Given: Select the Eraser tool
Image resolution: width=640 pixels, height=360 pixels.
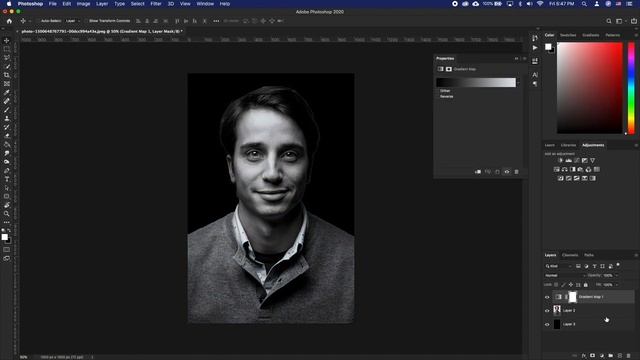Looking at the screenshot, I should pos(7,136).
